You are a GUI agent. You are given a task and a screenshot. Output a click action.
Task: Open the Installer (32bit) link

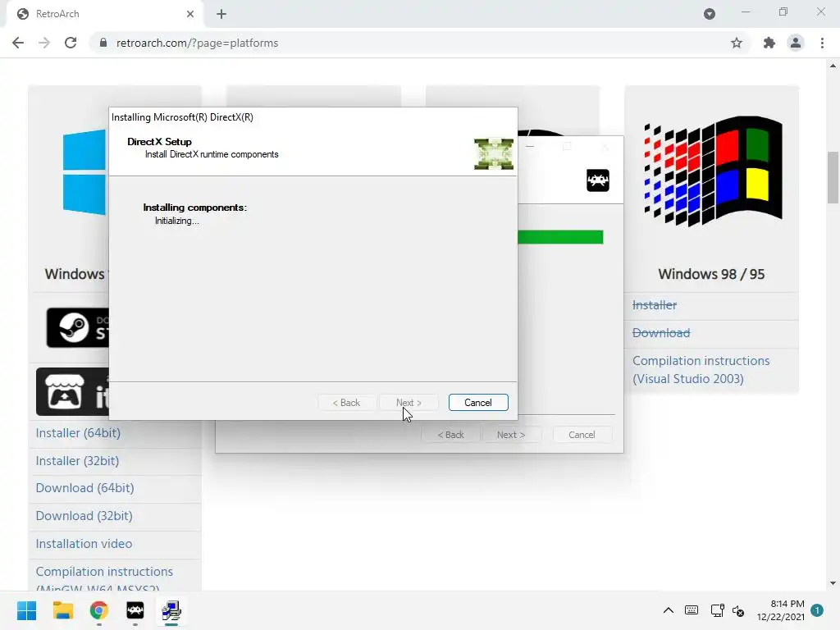point(77,461)
